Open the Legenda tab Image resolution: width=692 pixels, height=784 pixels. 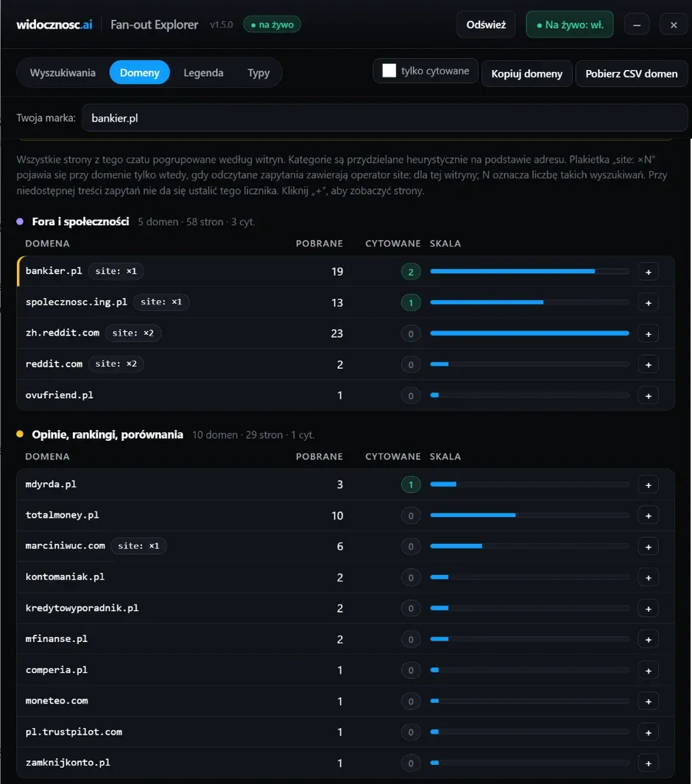[203, 72]
